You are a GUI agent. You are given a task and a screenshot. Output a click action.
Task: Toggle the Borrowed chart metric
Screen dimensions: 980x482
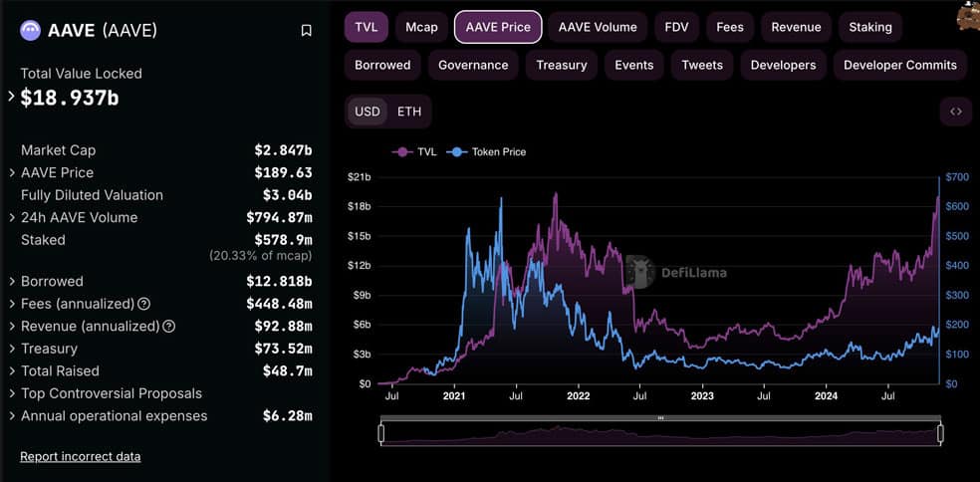click(x=382, y=65)
